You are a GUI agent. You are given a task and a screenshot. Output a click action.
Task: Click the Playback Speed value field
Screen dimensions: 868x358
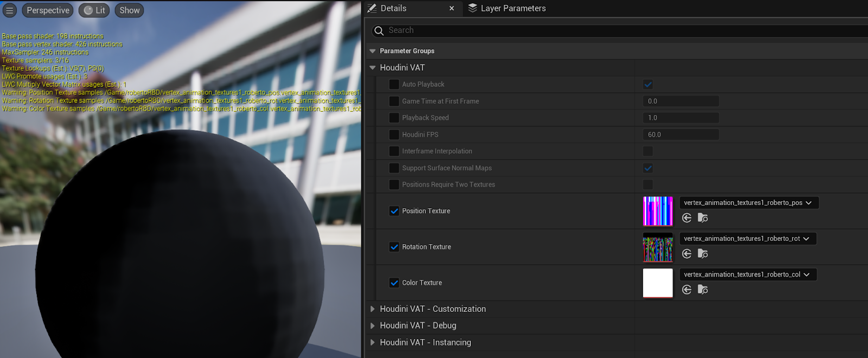pyautogui.click(x=681, y=118)
